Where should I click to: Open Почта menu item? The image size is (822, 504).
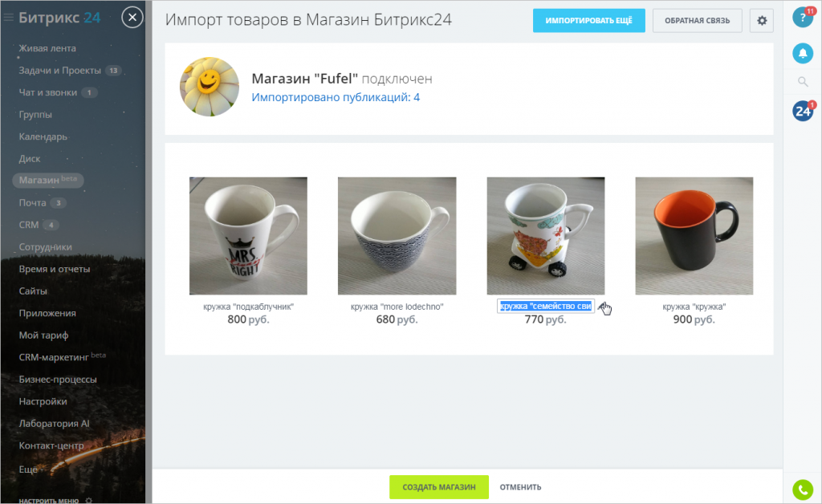[x=32, y=202]
